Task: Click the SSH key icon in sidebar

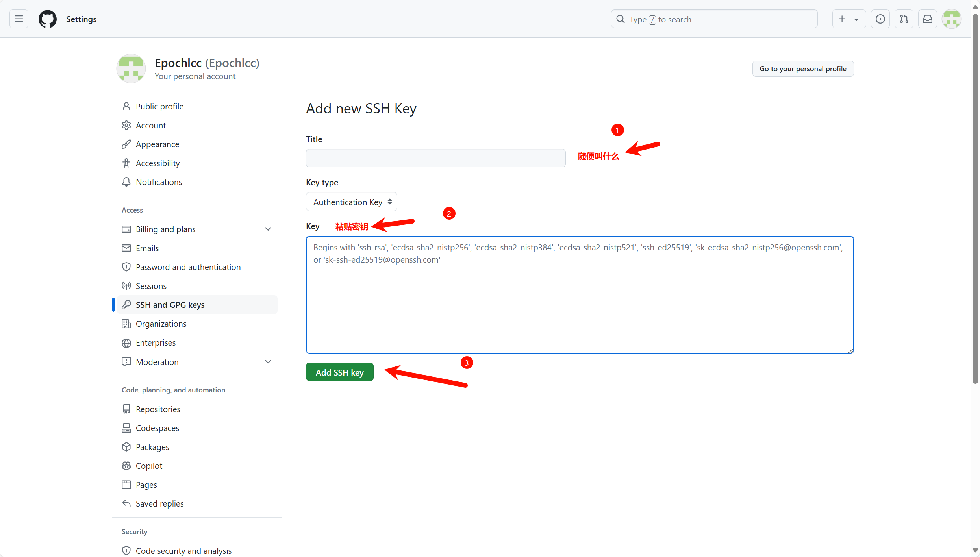Action: [x=126, y=305]
